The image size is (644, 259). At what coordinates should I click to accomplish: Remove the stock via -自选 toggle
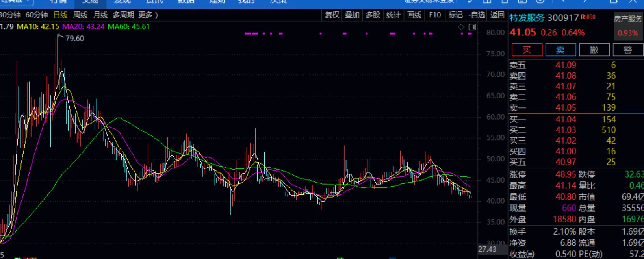pos(477,15)
